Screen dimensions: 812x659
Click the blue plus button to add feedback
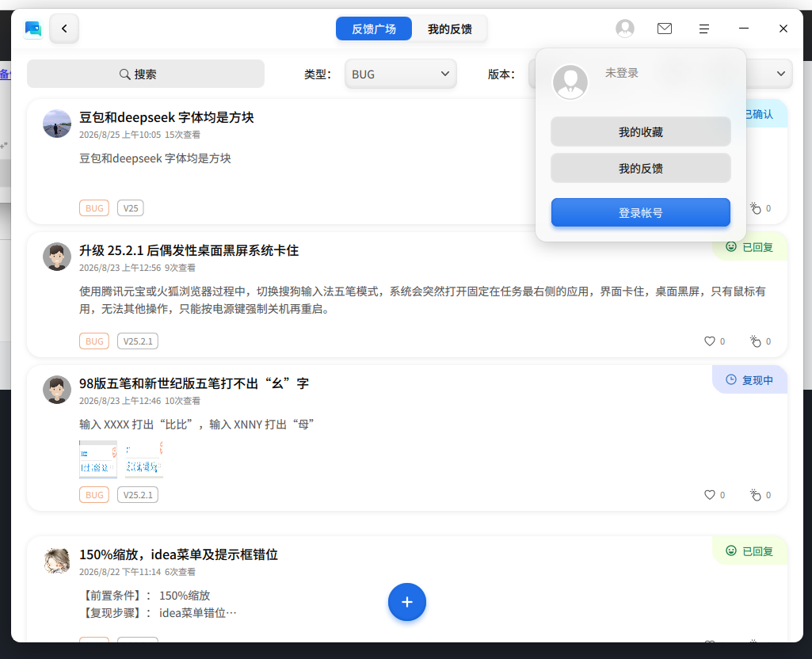coord(407,602)
